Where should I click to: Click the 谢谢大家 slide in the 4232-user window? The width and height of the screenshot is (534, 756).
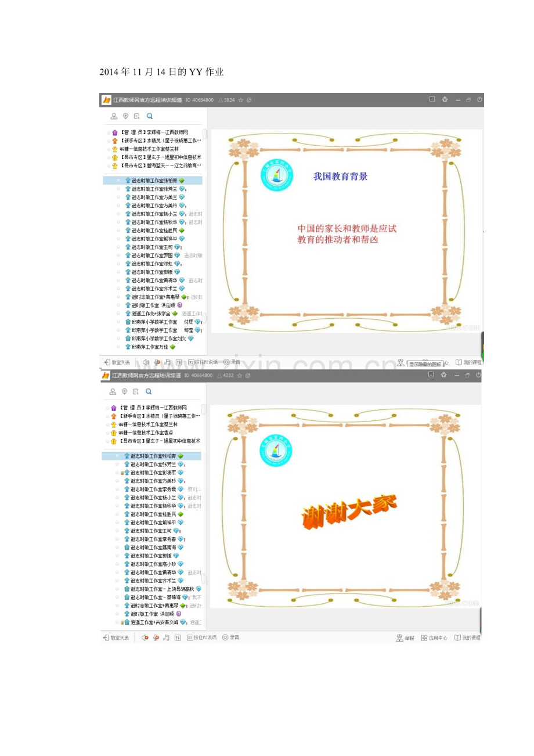(345, 507)
